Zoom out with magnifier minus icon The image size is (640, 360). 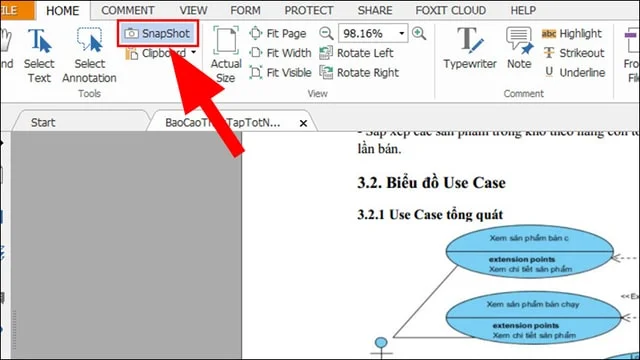326,33
